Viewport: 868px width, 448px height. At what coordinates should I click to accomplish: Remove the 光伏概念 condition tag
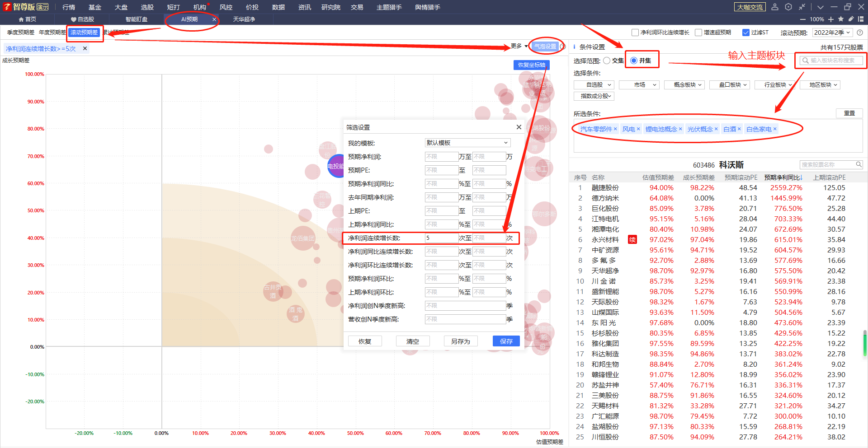point(716,129)
